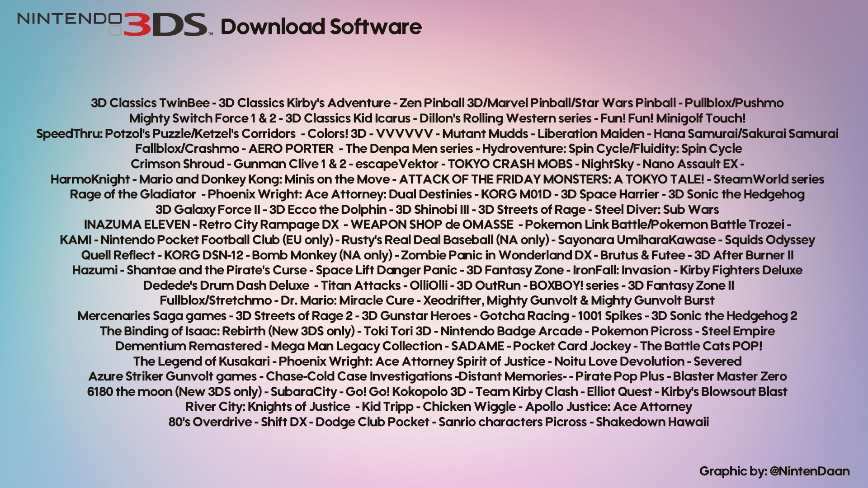Select 'Gunman Clive 1 & 2'
The image size is (868, 488).
[x=290, y=164]
